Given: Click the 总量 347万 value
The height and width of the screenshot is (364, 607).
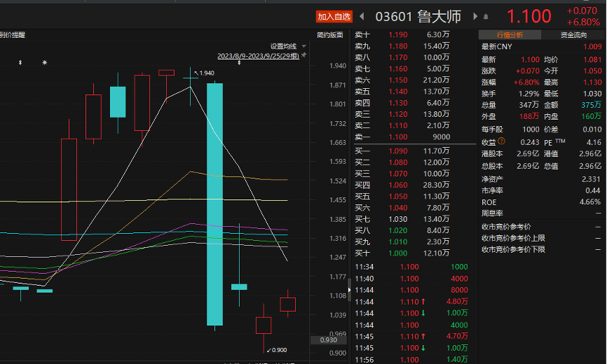Looking at the screenshot, I should tap(528, 105).
